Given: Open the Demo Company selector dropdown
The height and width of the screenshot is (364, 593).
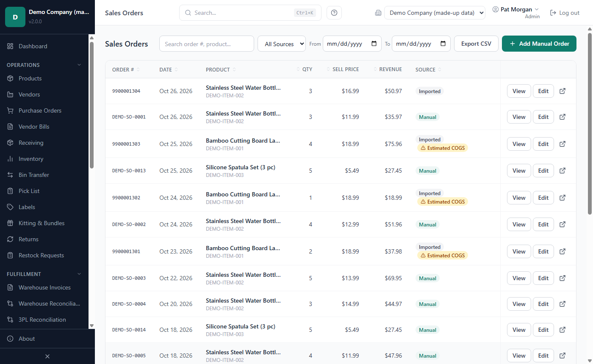Looking at the screenshot, I should pyautogui.click(x=435, y=13).
